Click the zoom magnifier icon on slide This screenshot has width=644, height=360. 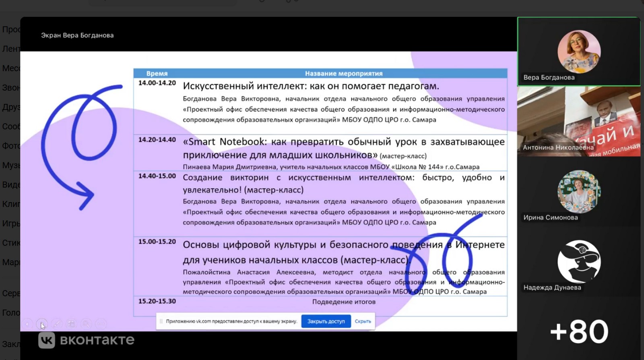coord(86,324)
